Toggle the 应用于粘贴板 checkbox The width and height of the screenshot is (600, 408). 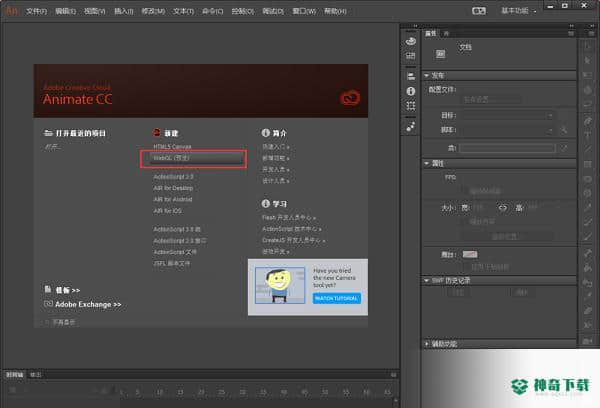(465, 267)
